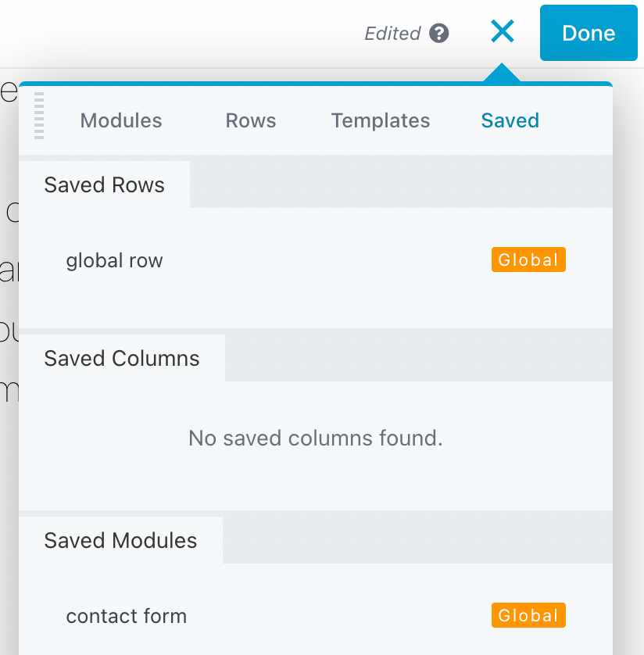Switch to the Modules tab
Image resolution: width=644 pixels, height=655 pixels.
[x=121, y=121]
